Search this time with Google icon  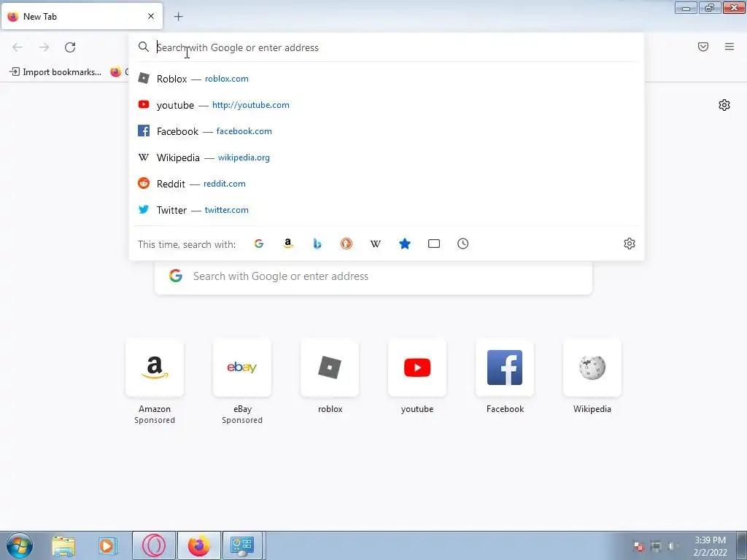pyautogui.click(x=259, y=244)
